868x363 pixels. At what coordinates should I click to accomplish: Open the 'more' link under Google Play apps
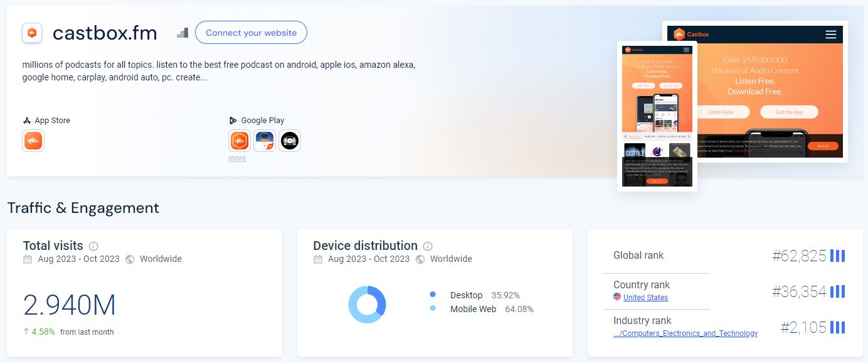pyautogui.click(x=237, y=158)
